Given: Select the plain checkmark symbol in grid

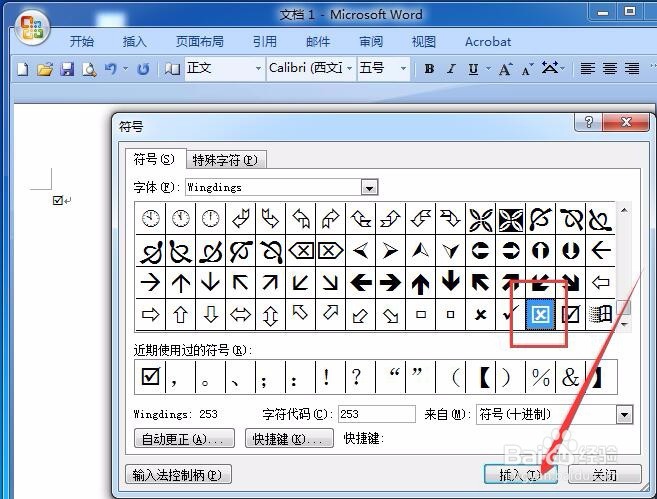Looking at the screenshot, I should [510, 314].
